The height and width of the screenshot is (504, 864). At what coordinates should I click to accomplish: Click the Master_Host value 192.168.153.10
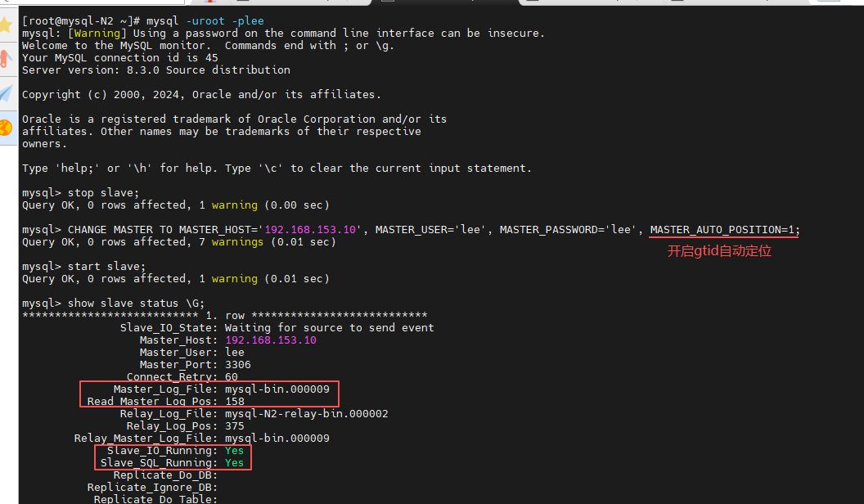[271, 340]
